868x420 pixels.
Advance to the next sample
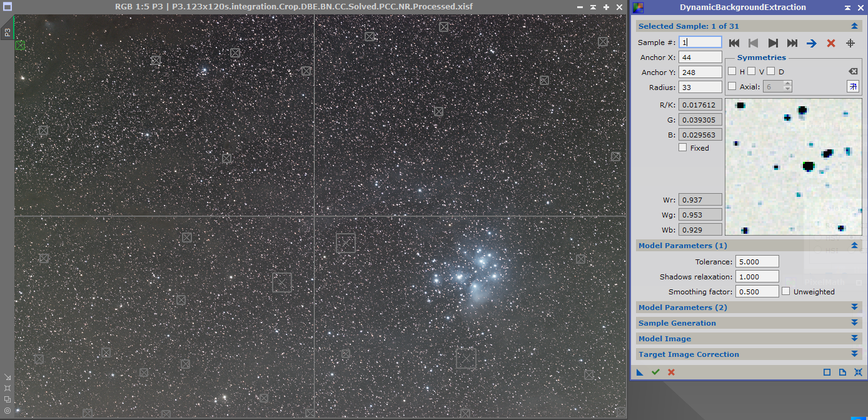772,43
